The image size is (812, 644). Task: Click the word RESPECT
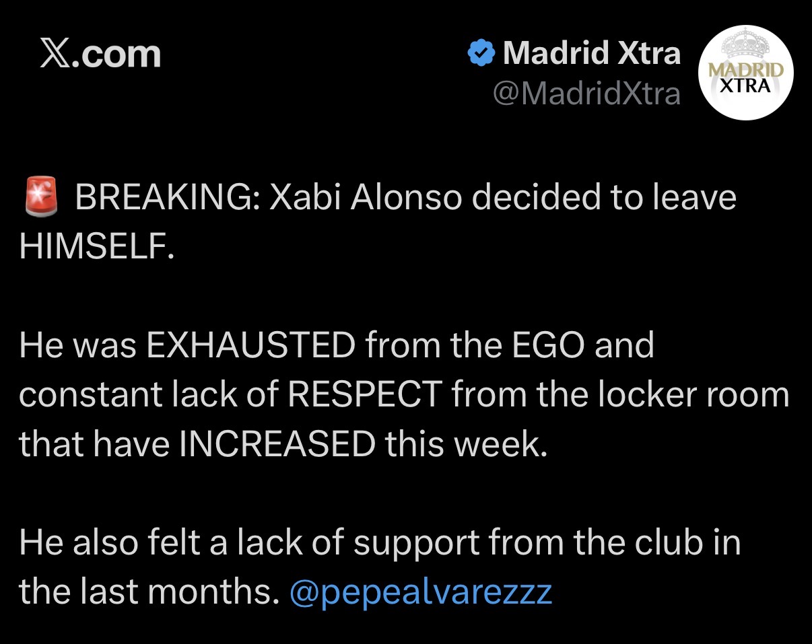[364, 395]
